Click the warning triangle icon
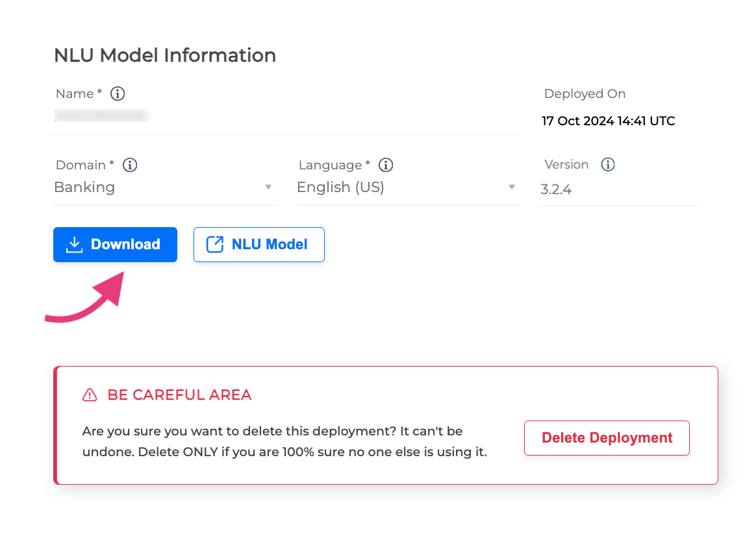Screen dimensions: 756x549 (90, 395)
